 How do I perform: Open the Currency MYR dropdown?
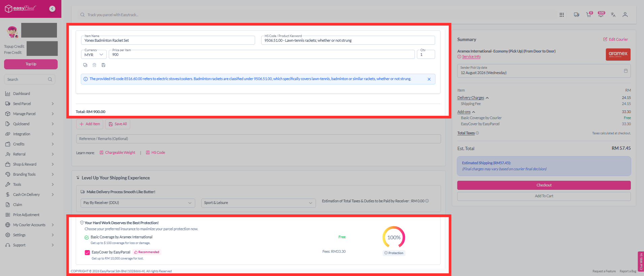[x=94, y=55]
